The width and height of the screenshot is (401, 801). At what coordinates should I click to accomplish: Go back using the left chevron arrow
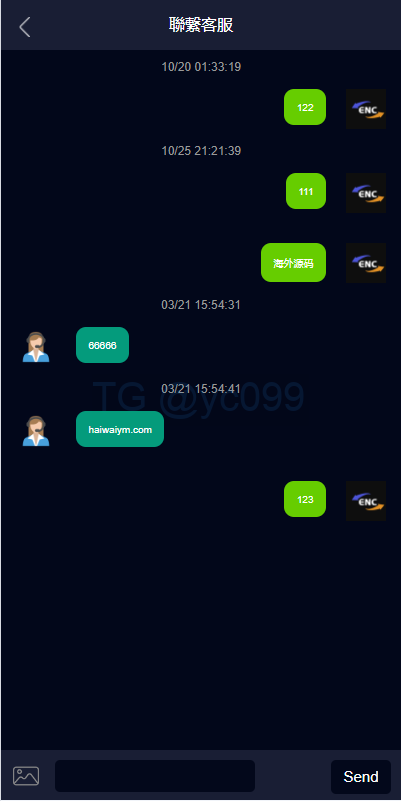click(25, 27)
